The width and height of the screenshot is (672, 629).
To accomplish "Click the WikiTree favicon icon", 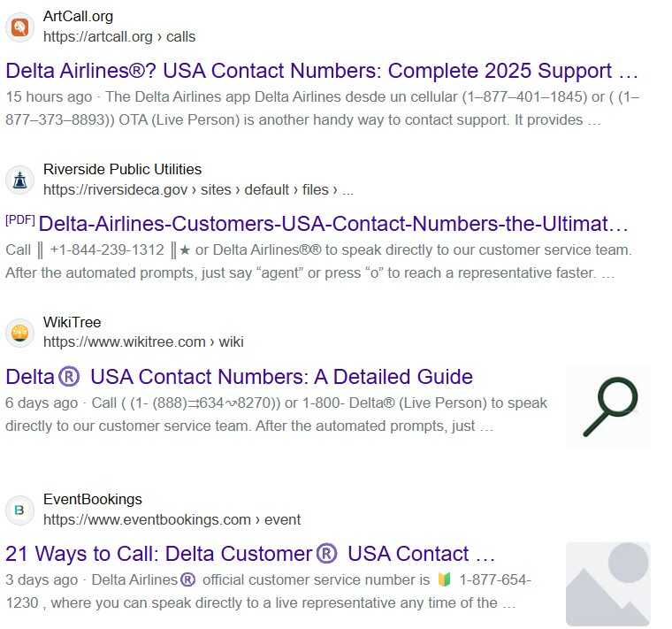I will [x=19, y=333].
